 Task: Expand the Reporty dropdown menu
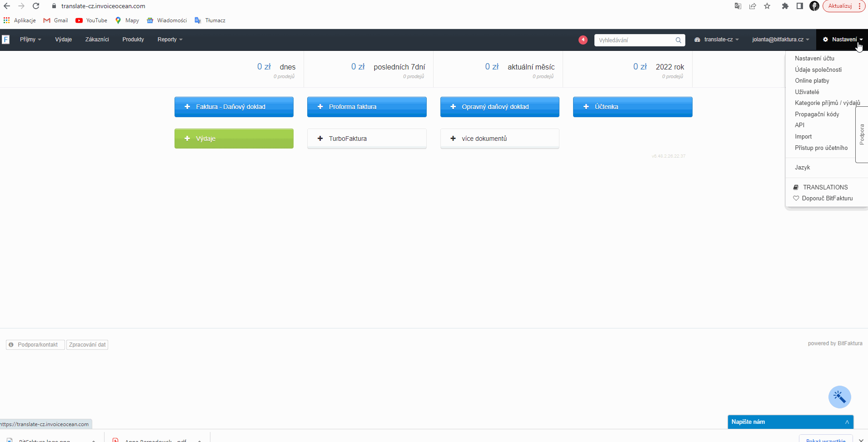pyautogui.click(x=170, y=40)
